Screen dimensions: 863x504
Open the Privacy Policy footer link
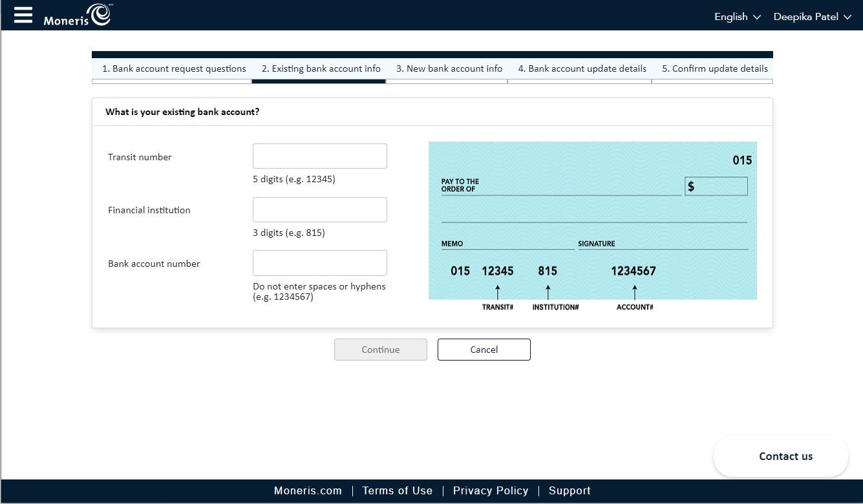coord(490,490)
